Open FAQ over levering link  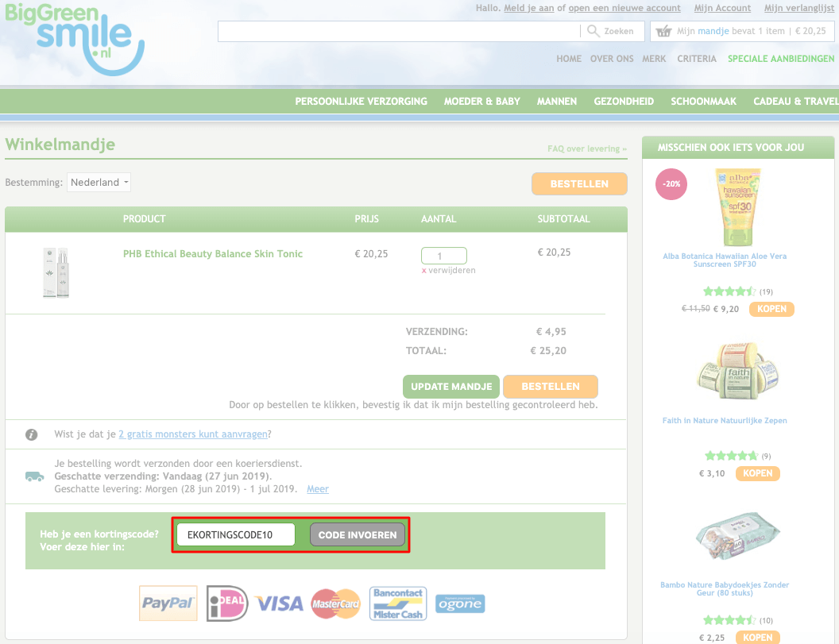click(587, 148)
